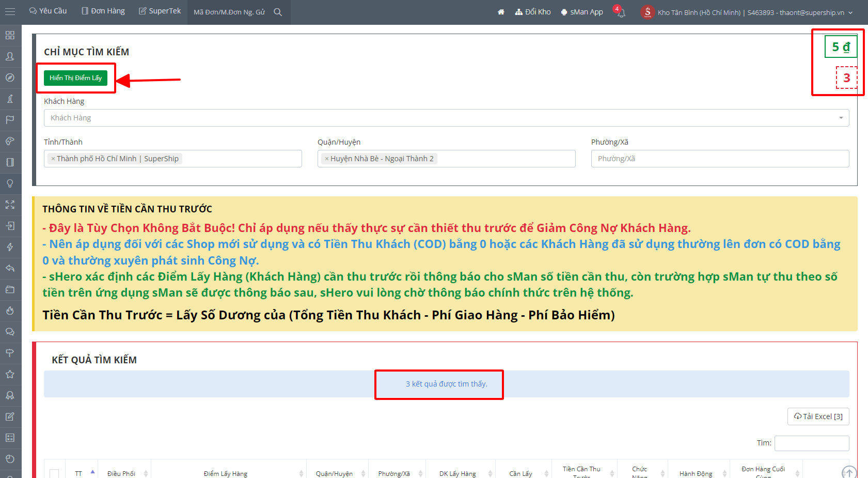Open the account menu for Kho Tân Bình
This screenshot has width=868, height=478.
[747, 12]
